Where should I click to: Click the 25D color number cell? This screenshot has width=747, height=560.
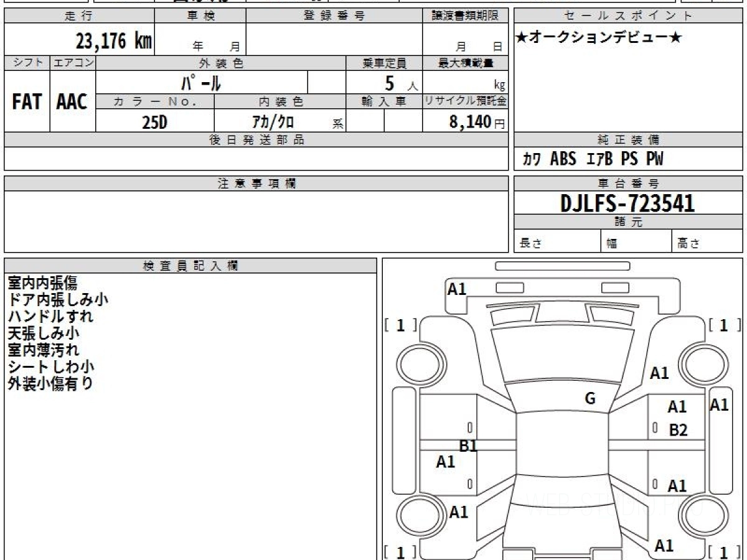click(154, 122)
